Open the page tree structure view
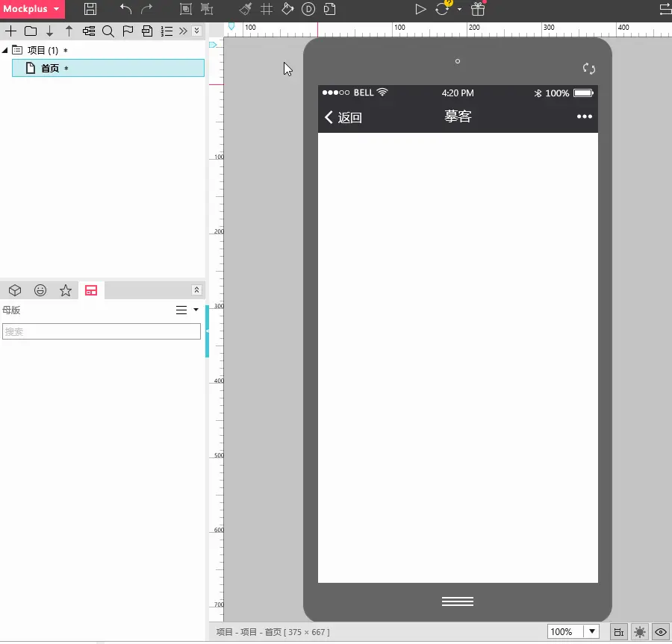The width and height of the screenshot is (672, 644). click(89, 31)
